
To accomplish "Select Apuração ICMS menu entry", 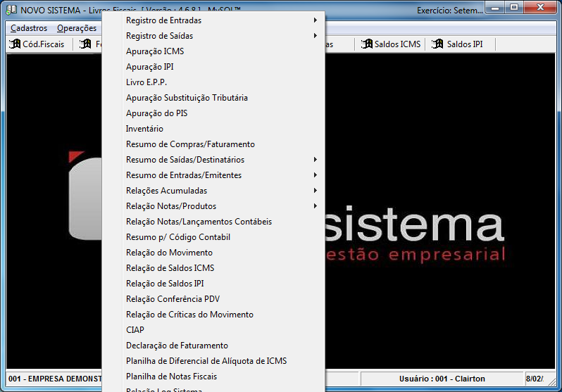I will click(x=213, y=51).
